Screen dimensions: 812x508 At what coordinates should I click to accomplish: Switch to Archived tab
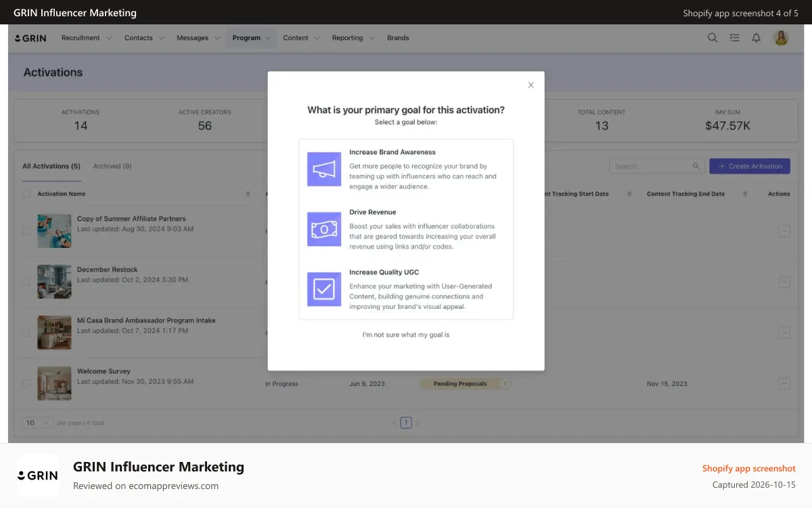(112, 166)
